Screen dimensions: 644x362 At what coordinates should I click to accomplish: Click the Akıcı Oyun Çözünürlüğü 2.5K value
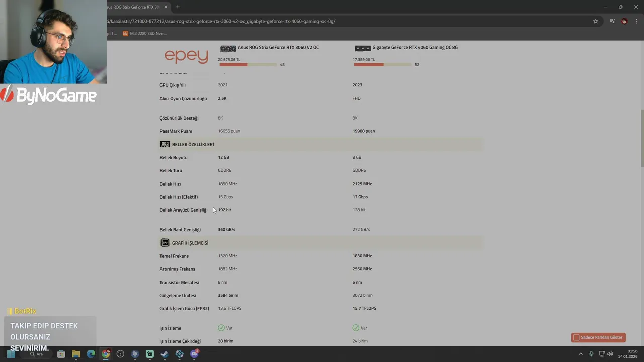coord(222,98)
